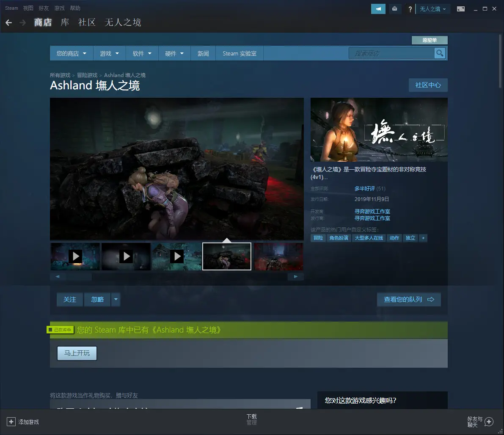Click the page vertical scrollbar

500,61
